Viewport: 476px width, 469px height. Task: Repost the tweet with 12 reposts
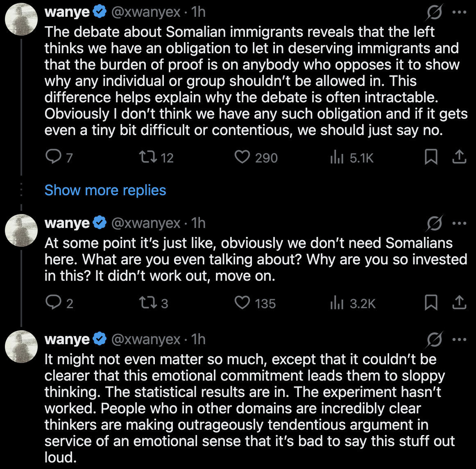145,157
